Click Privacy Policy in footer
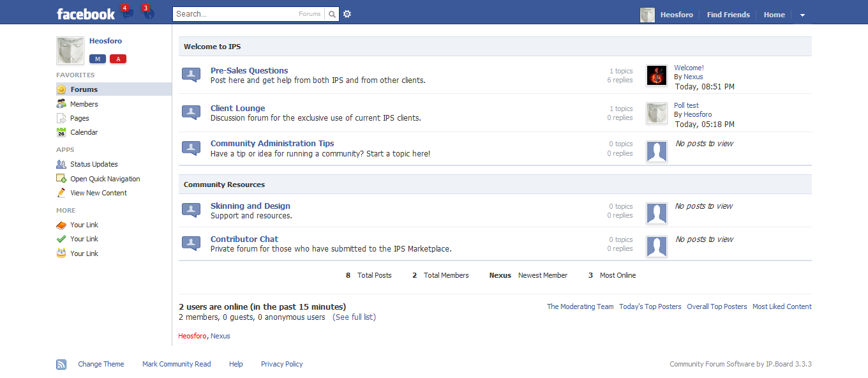The image size is (868, 378). 281,364
